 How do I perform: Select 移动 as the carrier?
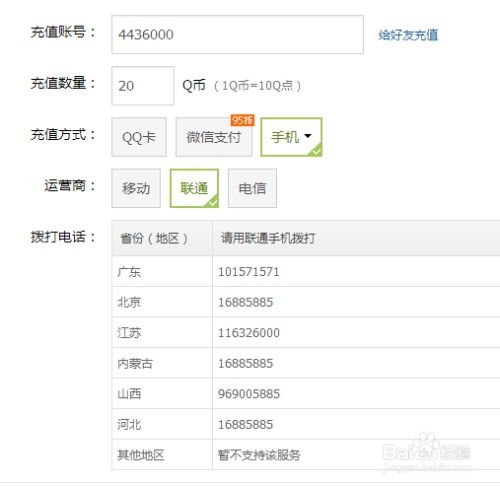[x=136, y=188]
